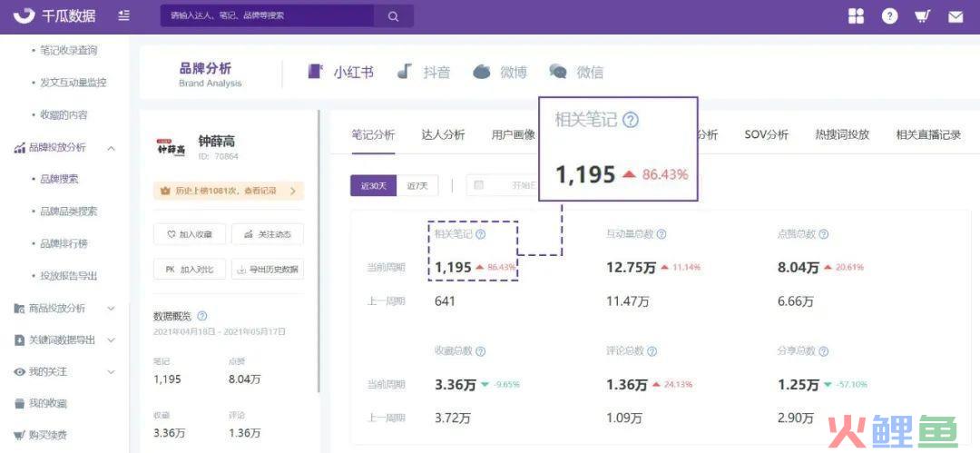Screen dimensions: 980x453
Task: Switch to the 相关直播记录 tab
Action: point(928,135)
